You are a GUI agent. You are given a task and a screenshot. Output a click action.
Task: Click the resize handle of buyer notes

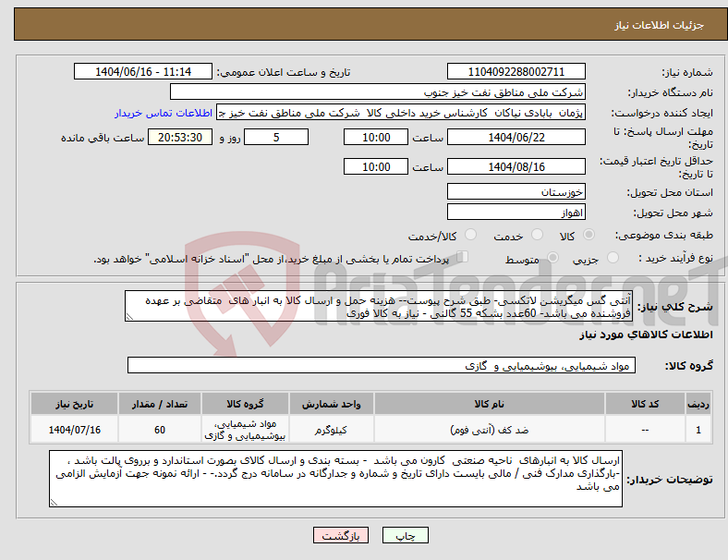click(54, 502)
